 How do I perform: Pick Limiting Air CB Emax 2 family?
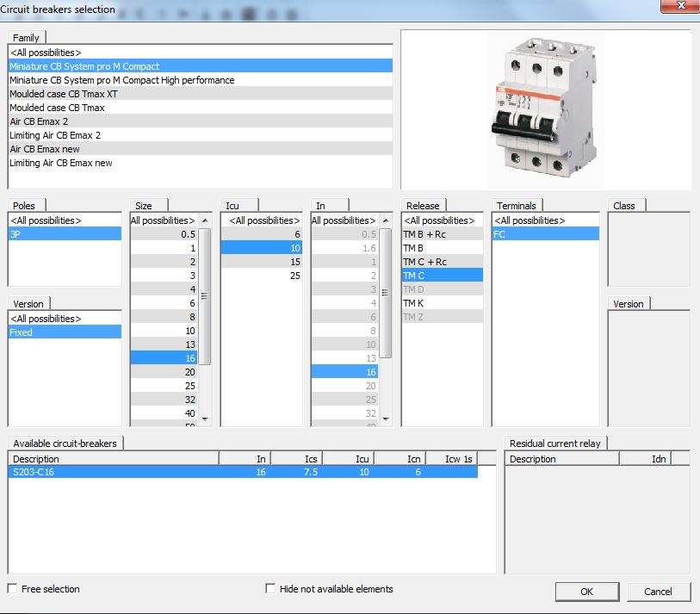click(x=200, y=135)
